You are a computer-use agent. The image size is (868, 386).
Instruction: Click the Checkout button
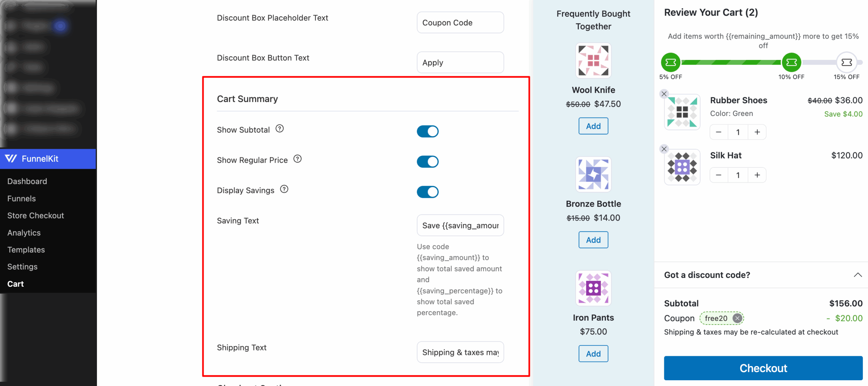(763, 368)
